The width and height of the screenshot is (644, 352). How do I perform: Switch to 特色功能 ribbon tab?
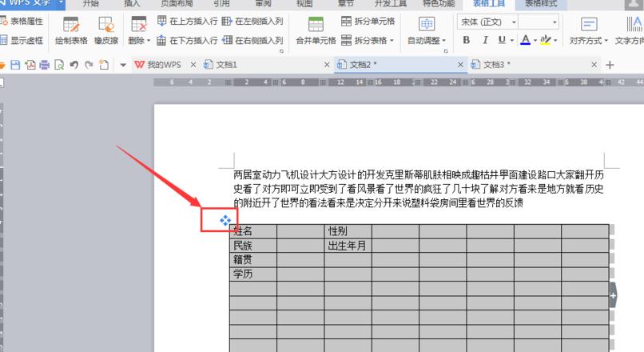click(x=439, y=3)
